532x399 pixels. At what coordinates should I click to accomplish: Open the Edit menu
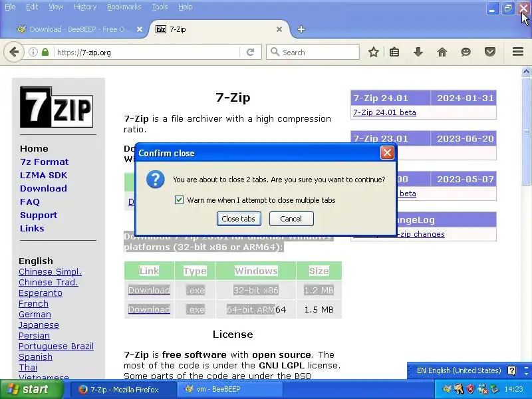click(x=32, y=7)
